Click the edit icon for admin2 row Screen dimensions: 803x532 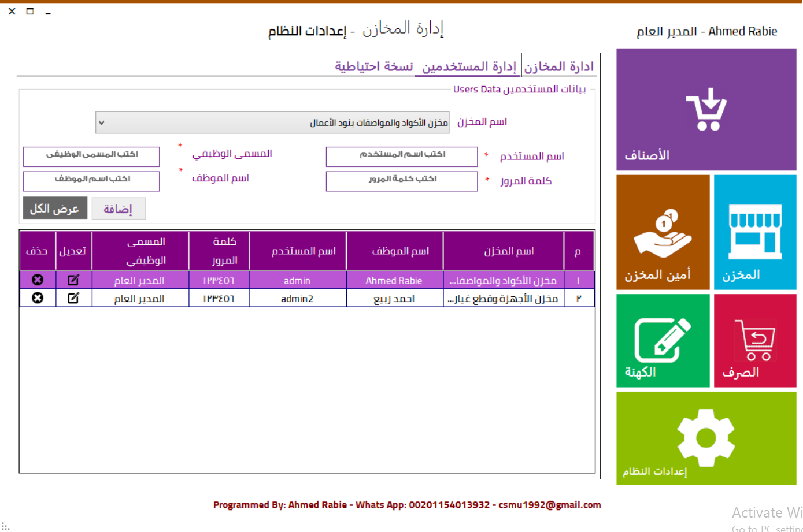tap(73, 298)
